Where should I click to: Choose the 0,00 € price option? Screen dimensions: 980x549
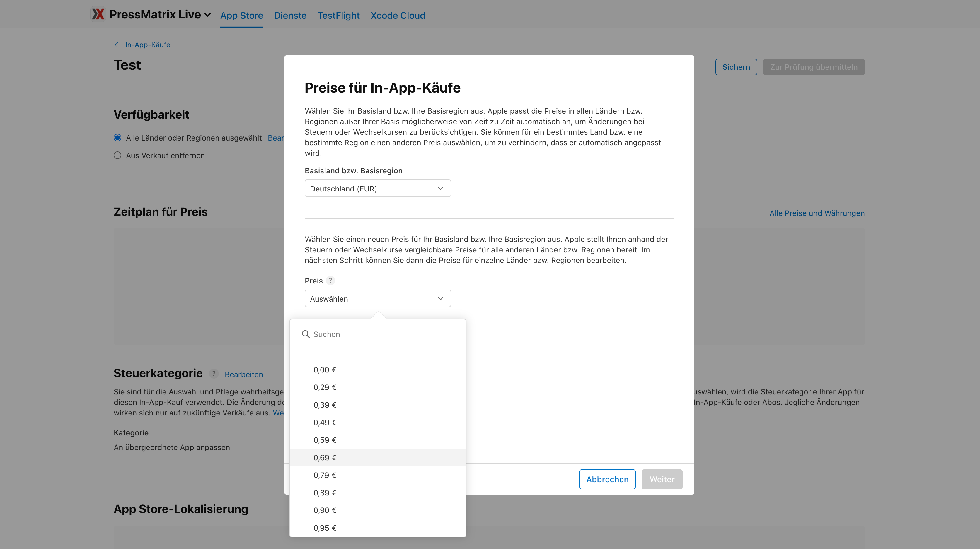coord(378,370)
